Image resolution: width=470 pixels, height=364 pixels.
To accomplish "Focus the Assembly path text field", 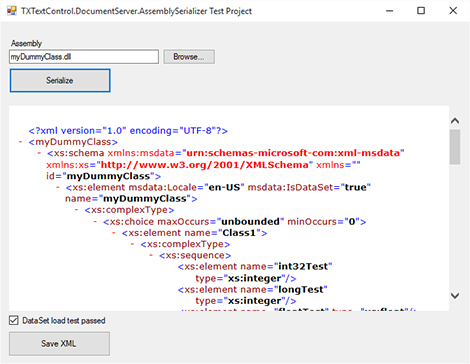I will coord(84,57).
